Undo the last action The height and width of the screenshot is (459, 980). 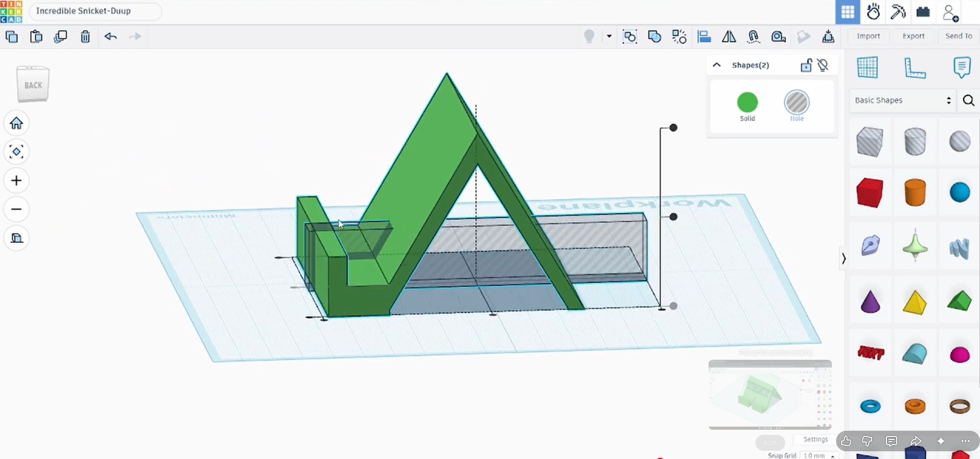pos(111,36)
